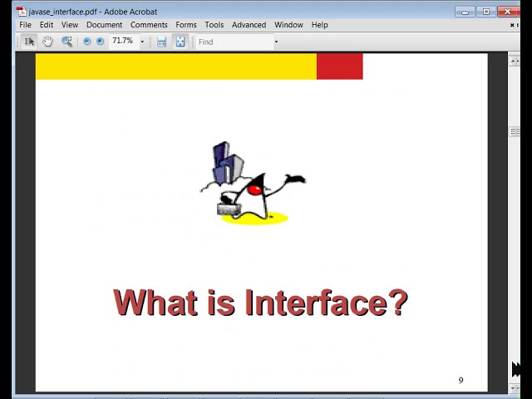Click the Acrobat PDF icon in title bar
The image size is (532, 399).
tap(21, 12)
